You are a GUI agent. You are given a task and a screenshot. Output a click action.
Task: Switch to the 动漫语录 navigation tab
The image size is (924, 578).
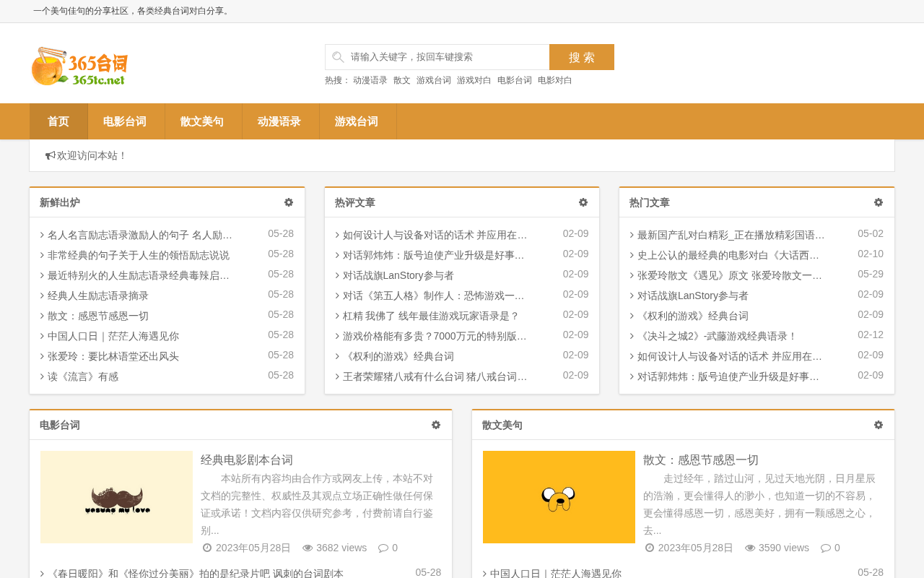coord(279,121)
